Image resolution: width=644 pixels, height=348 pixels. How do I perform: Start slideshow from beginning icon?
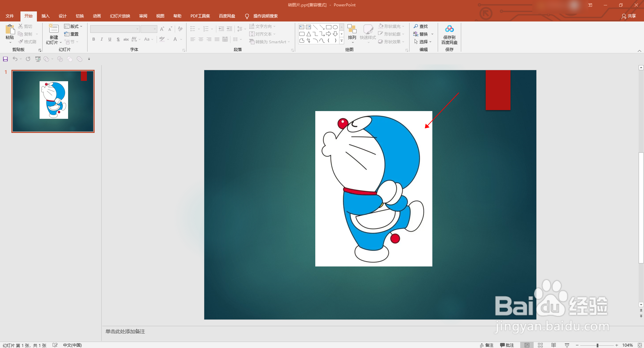click(x=38, y=59)
